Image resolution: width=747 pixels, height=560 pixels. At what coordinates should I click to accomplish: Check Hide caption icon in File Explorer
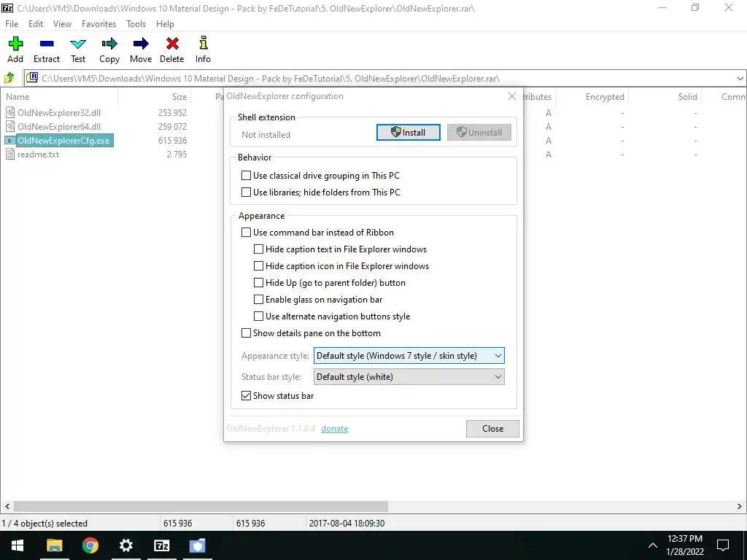258,265
